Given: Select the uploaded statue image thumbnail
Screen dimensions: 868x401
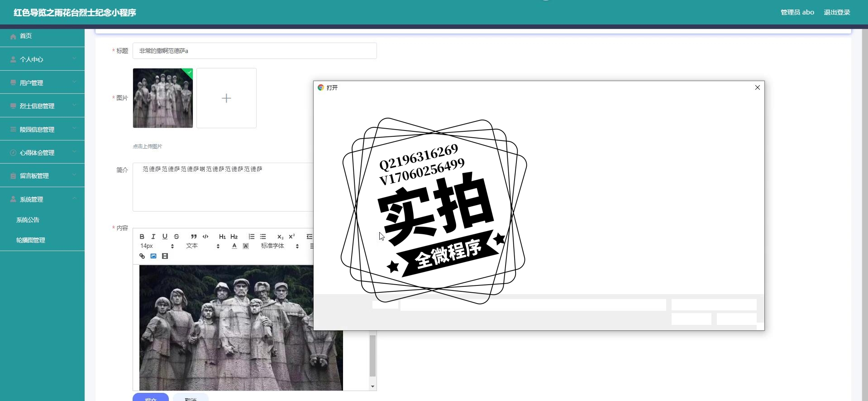Looking at the screenshot, I should click(163, 98).
